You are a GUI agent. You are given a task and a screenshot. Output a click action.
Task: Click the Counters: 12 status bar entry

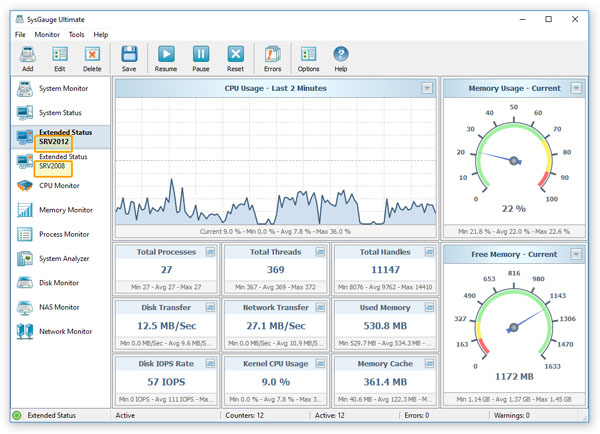point(245,415)
